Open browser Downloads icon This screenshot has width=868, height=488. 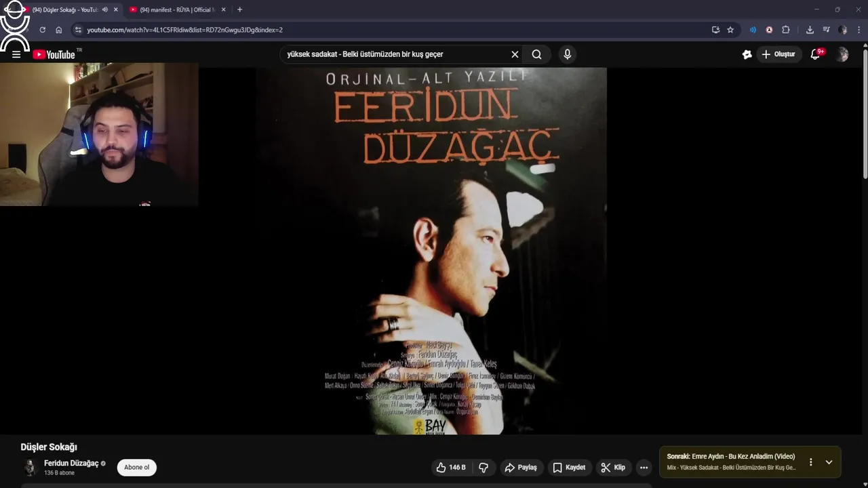[x=810, y=30]
